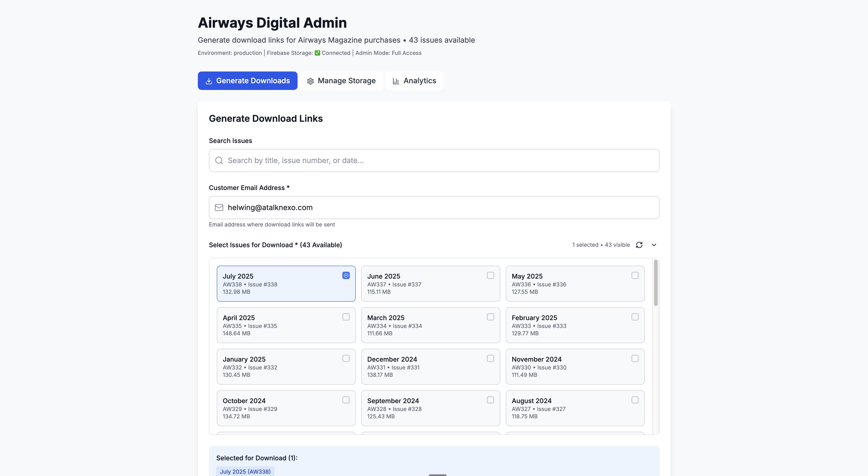Viewport: 868px width, 476px height.
Task: Focus the Search Issues text field
Action: [438, 161]
